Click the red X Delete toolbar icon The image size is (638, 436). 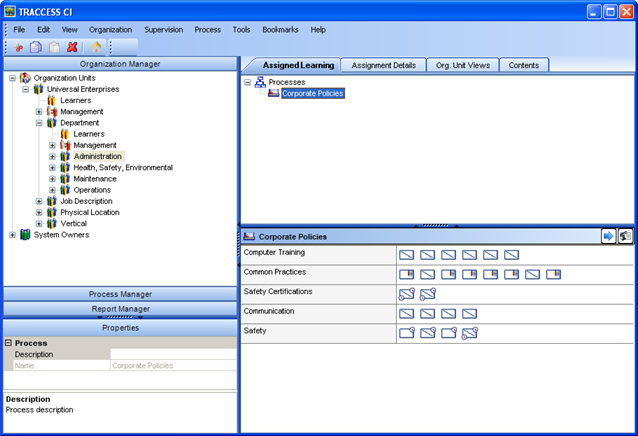click(72, 47)
